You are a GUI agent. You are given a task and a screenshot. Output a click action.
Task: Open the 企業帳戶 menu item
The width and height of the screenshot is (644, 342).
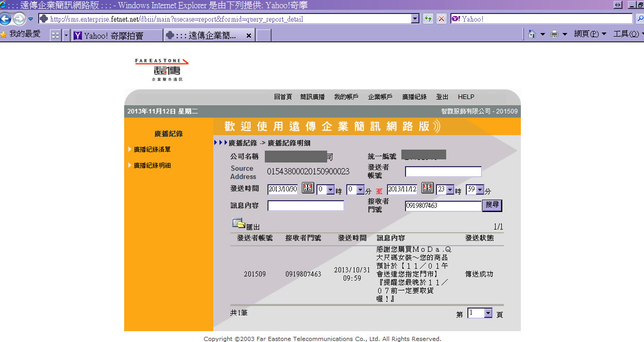pyautogui.click(x=380, y=97)
